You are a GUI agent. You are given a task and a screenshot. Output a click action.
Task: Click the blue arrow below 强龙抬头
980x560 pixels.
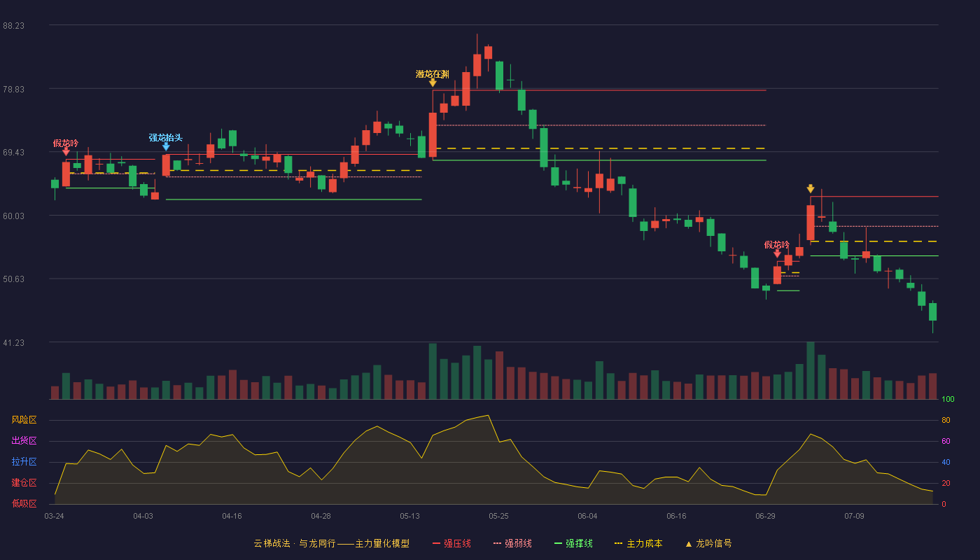point(166,146)
